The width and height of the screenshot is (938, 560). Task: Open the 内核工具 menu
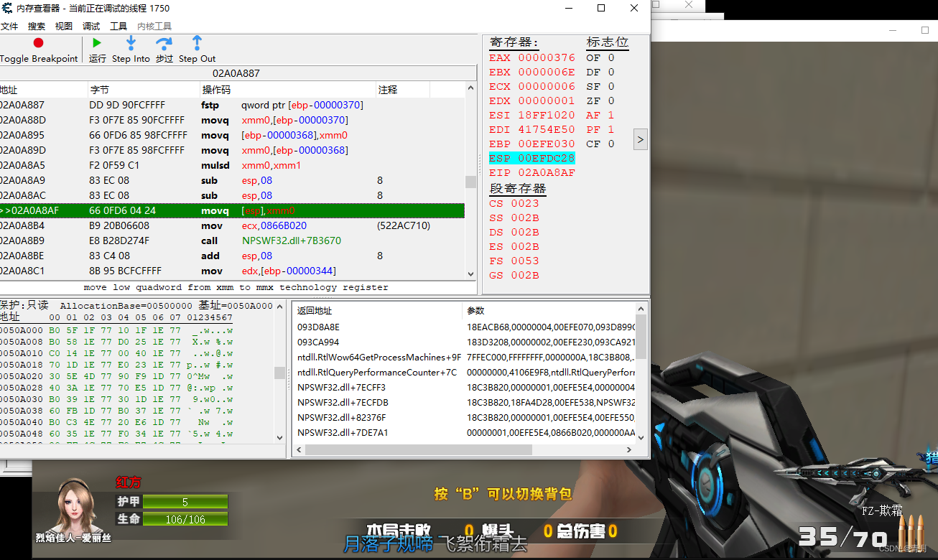tap(154, 26)
